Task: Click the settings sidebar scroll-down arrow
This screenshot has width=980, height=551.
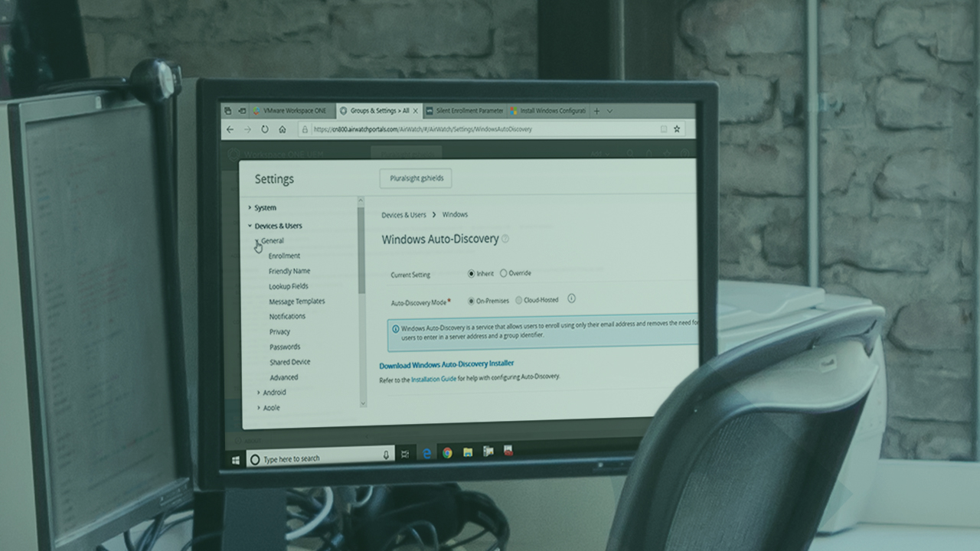Action: pyautogui.click(x=363, y=403)
